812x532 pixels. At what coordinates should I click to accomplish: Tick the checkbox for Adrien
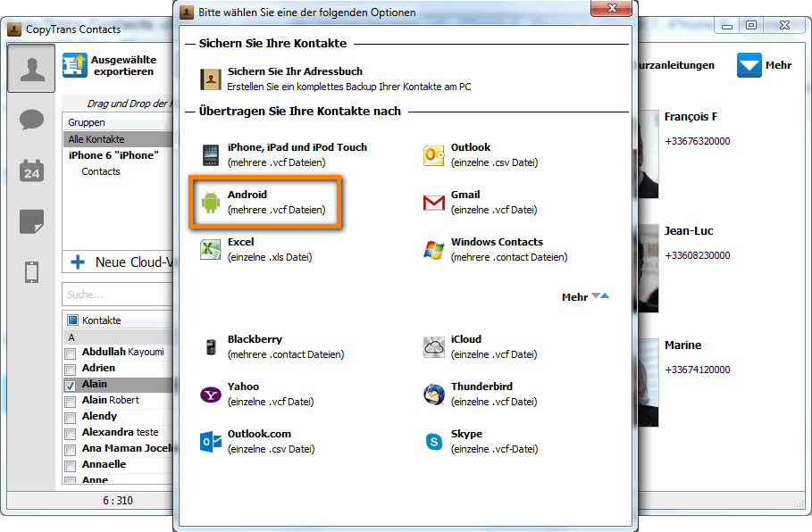(x=70, y=370)
